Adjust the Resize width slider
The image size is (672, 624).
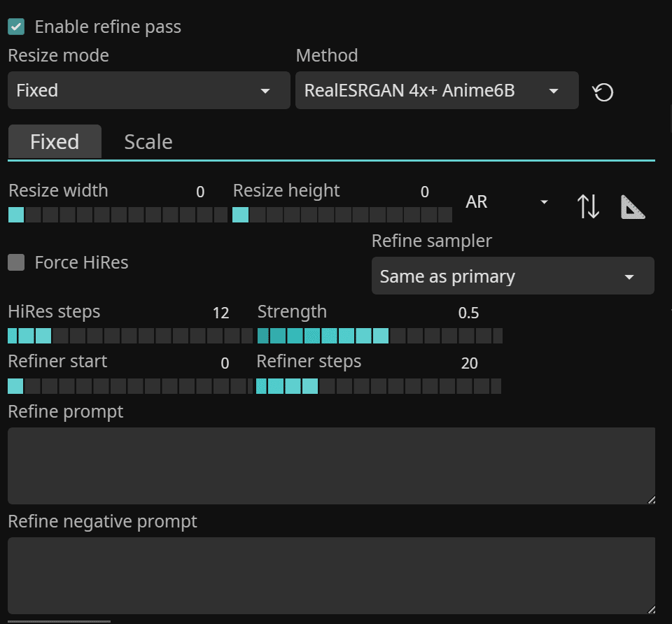pos(118,215)
